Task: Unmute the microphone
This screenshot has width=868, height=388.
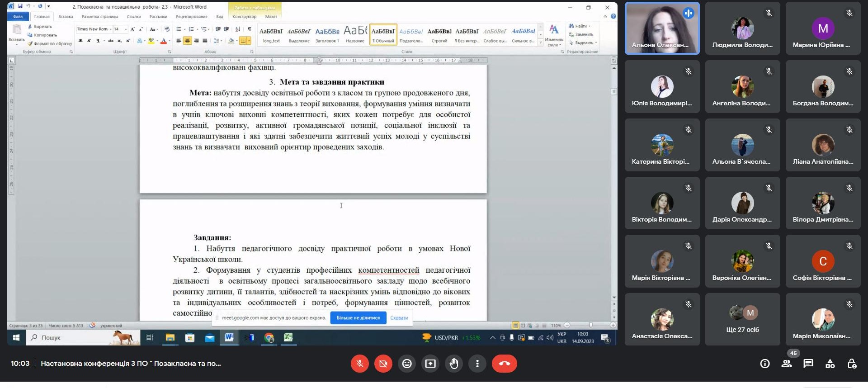Action: pos(360,364)
